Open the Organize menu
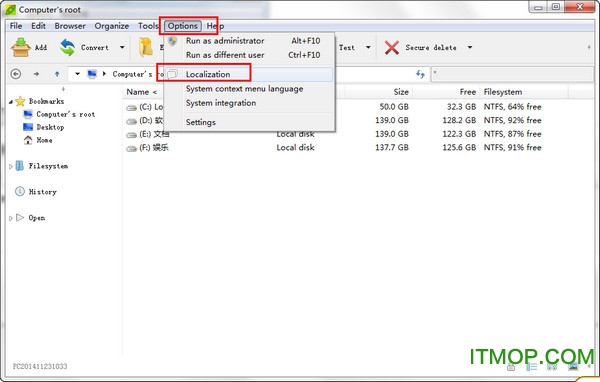The image size is (600, 382). (x=111, y=26)
